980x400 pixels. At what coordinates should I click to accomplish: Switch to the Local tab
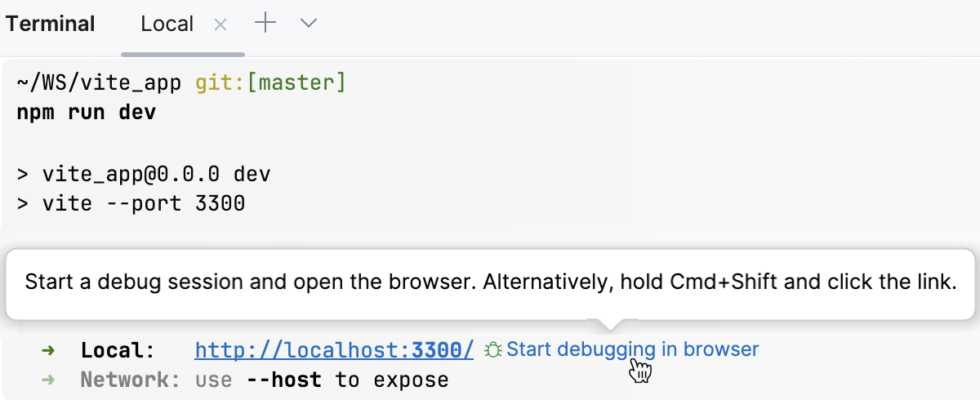tap(167, 24)
